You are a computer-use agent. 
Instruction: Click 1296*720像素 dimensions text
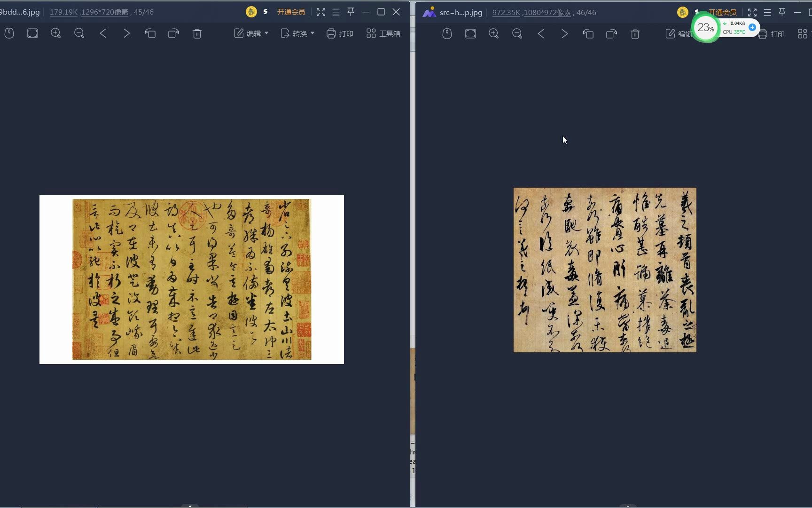pos(104,12)
